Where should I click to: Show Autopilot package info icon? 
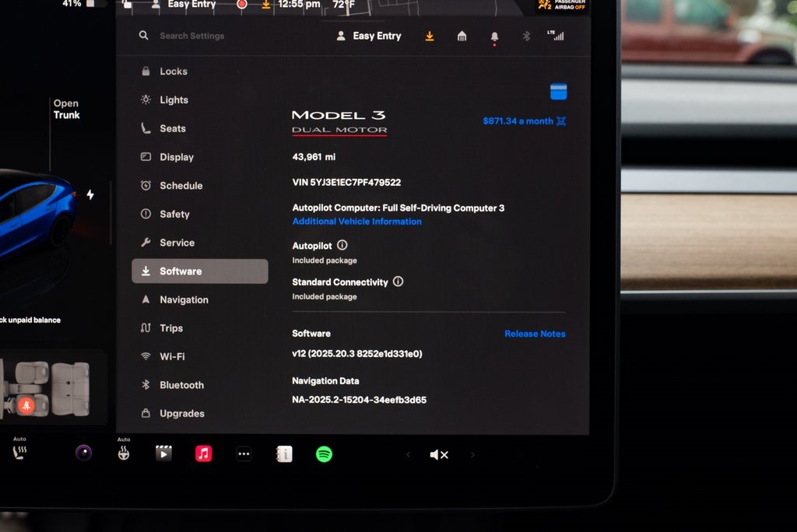(x=342, y=245)
